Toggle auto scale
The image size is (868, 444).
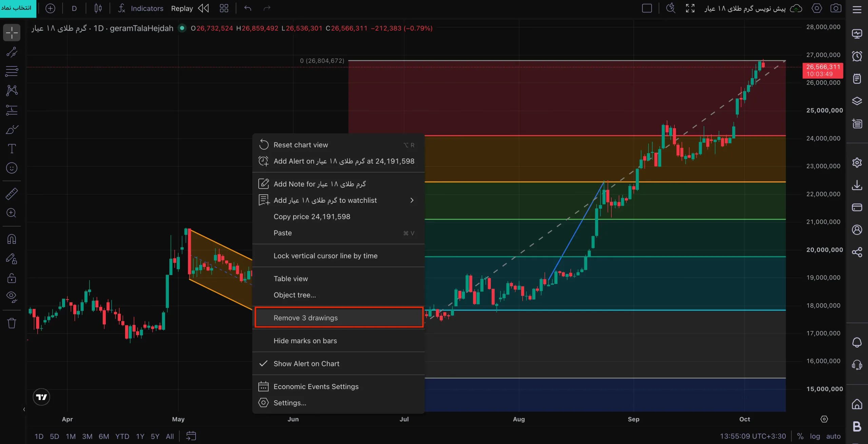833,436
